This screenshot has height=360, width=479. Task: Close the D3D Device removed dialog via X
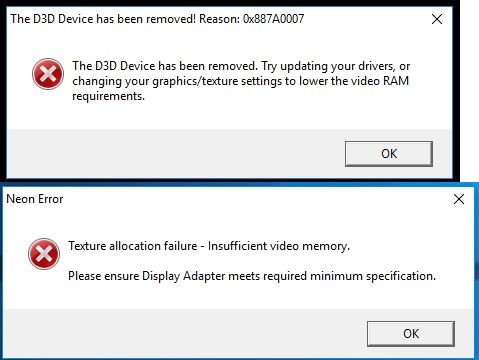point(437,19)
